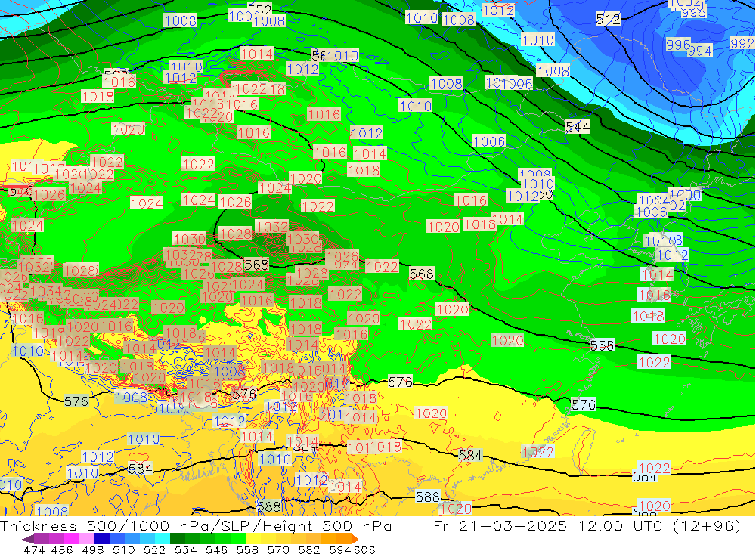The width and height of the screenshot is (756, 554).
Task: Click the 'Thickness 500/1000 hPa/SLP/Height 500 hPa' title
Action: tap(196, 525)
